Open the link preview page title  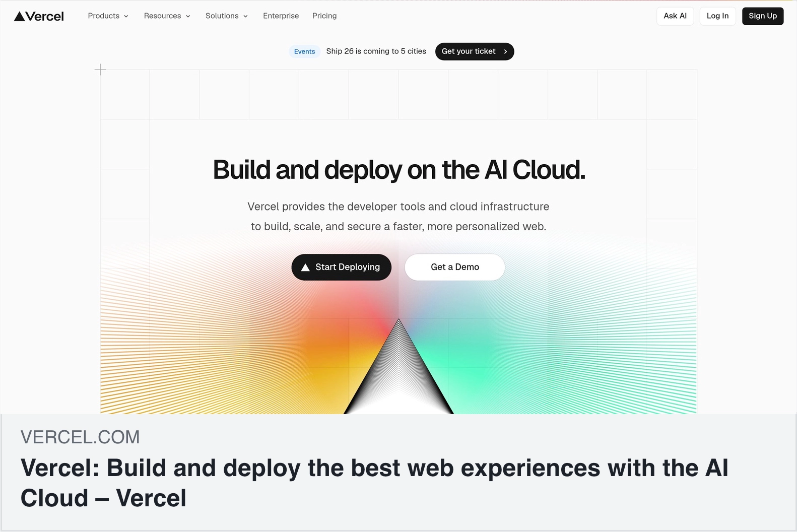coord(374,483)
